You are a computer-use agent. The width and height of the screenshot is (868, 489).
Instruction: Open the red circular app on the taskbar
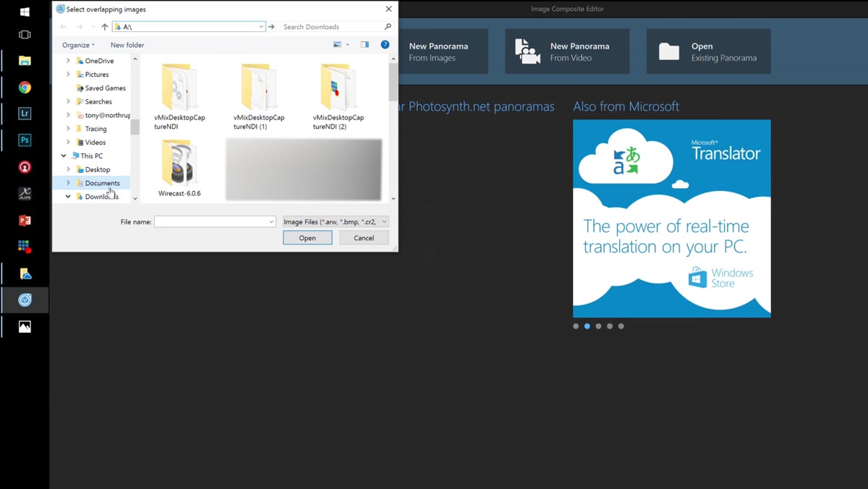[25, 167]
